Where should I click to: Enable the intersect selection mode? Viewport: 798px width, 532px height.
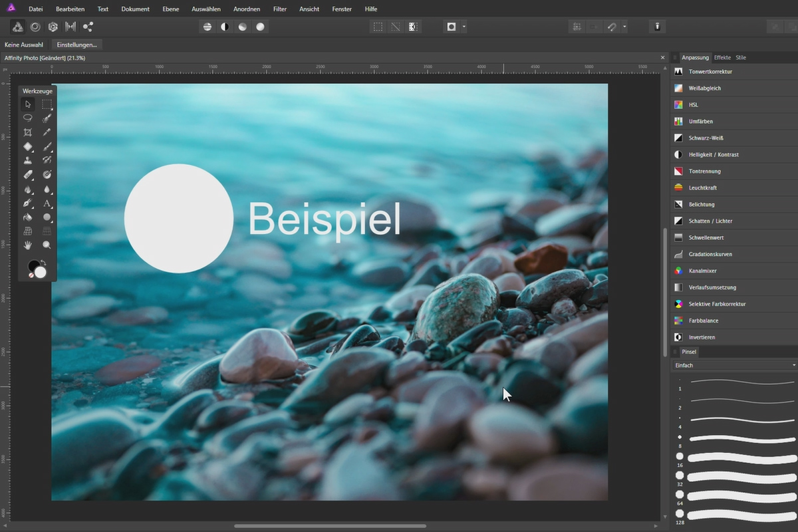pyautogui.click(x=412, y=27)
